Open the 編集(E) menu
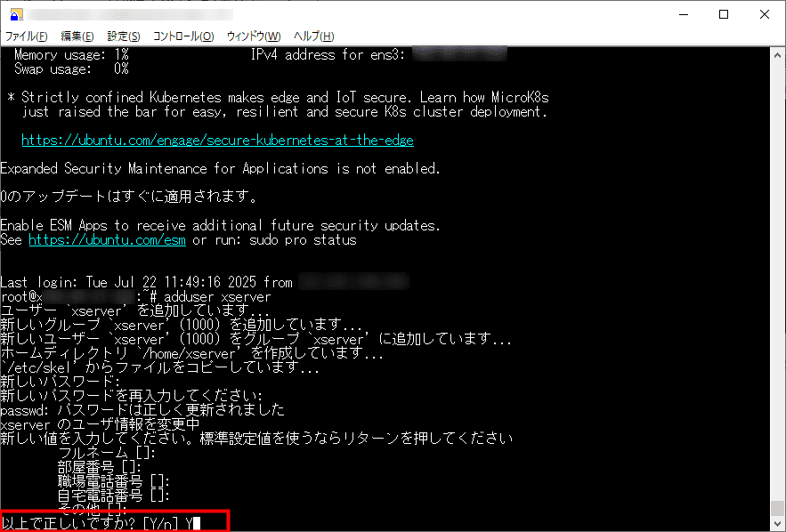Image resolution: width=786 pixels, height=532 pixels. click(x=77, y=36)
